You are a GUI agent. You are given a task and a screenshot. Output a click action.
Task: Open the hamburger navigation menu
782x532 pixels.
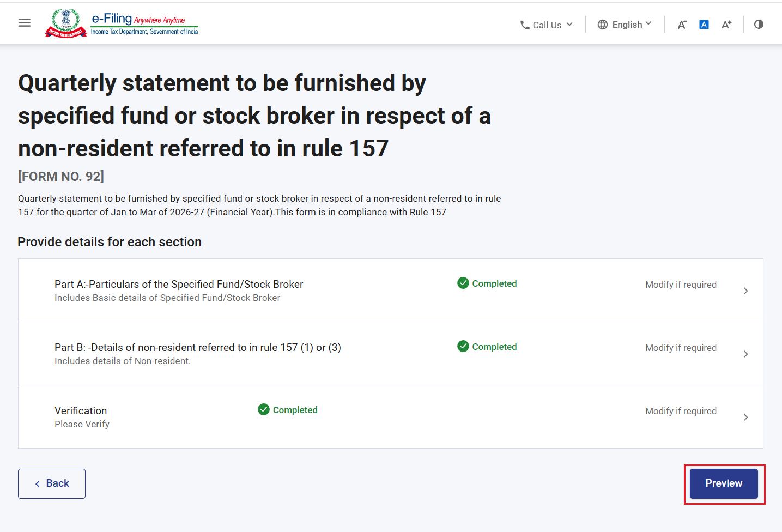pyautogui.click(x=25, y=23)
